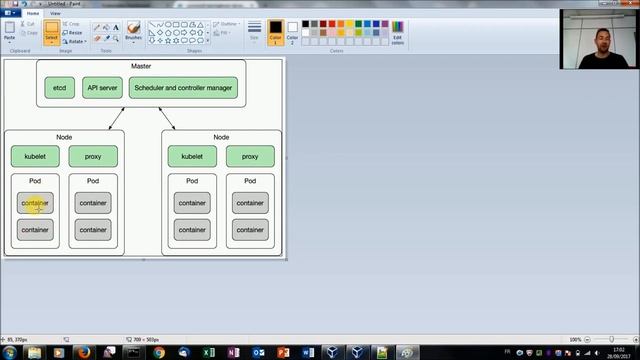Click the Cut button
640x360 pixels.
click(x=28, y=24)
